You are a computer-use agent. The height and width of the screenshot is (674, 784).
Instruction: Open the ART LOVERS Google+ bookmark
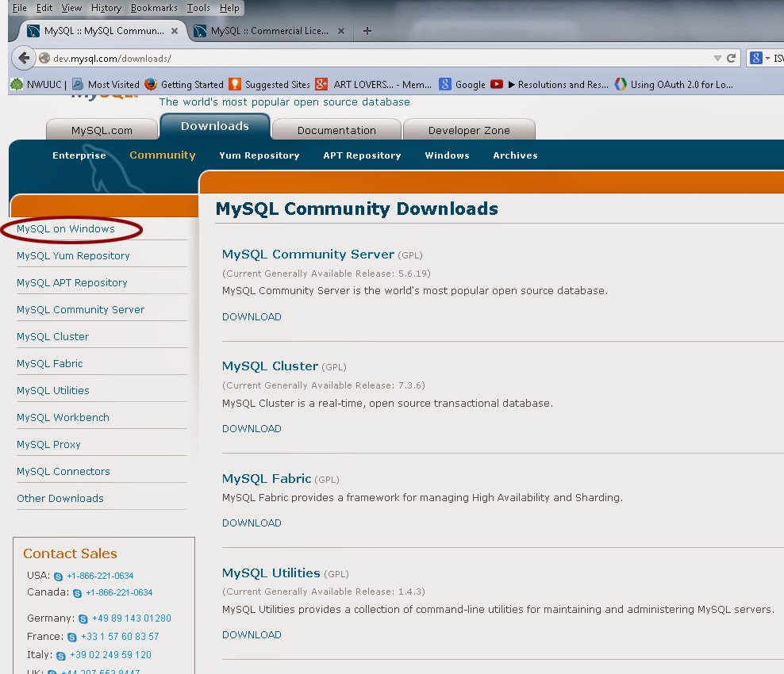click(374, 84)
